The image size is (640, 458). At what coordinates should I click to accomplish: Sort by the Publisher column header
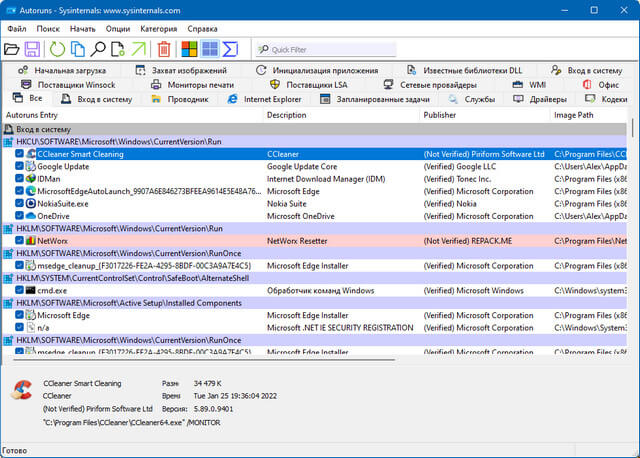[x=440, y=115]
